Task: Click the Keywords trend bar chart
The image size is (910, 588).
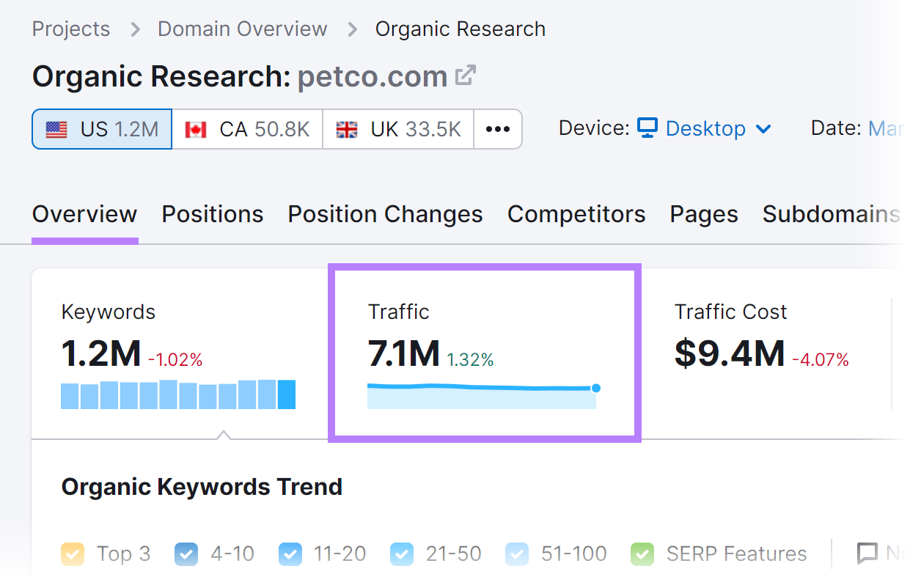Action: pyautogui.click(x=177, y=394)
